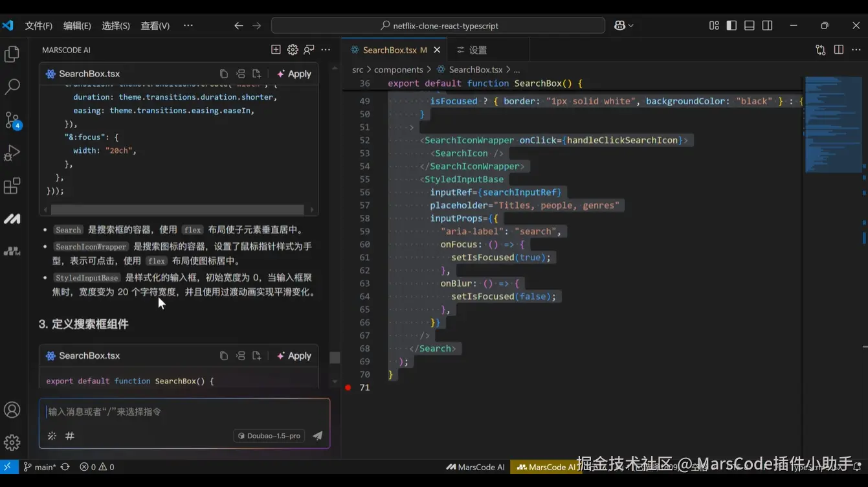This screenshot has height=487, width=868.
Task: Open changes compare icon in editor toolbar
Action: tap(821, 50)
